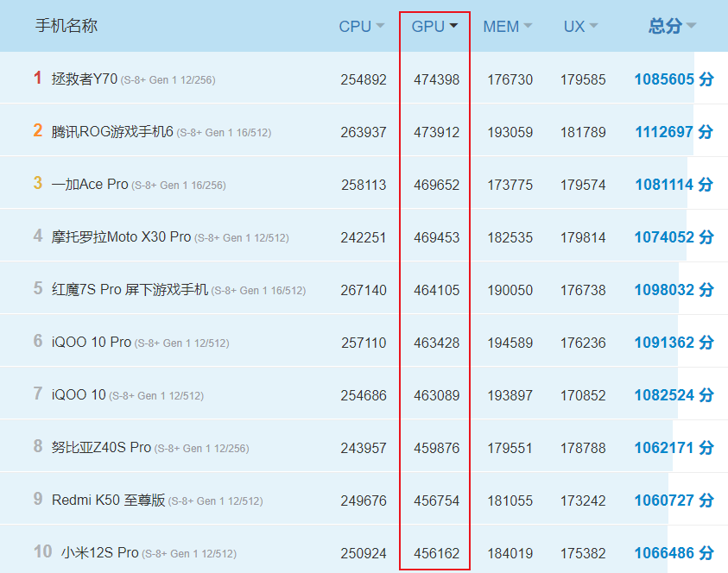The width and height of the screenshot is (728, 573).
Task: Click total score 1112697 分
Action: click(x=674, y=132)
